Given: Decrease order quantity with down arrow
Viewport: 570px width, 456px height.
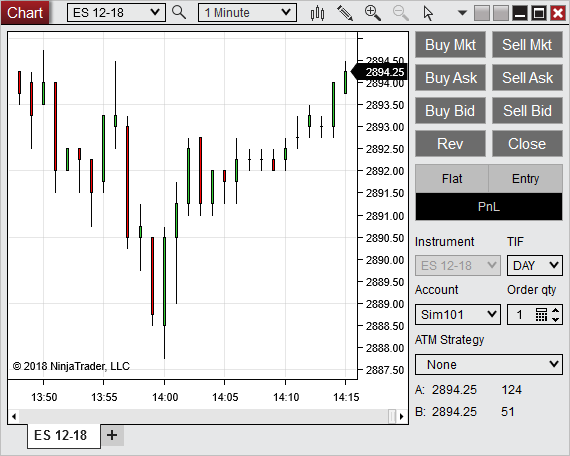Looking at the screenshot, I should pyautogui.click(x=555, y=319).
